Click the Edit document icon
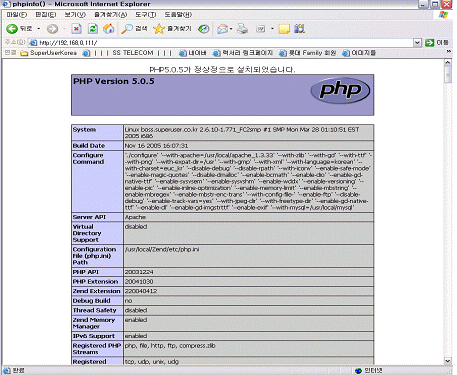The width and height of the screenshot is (457, 375). tap(261, 29)
